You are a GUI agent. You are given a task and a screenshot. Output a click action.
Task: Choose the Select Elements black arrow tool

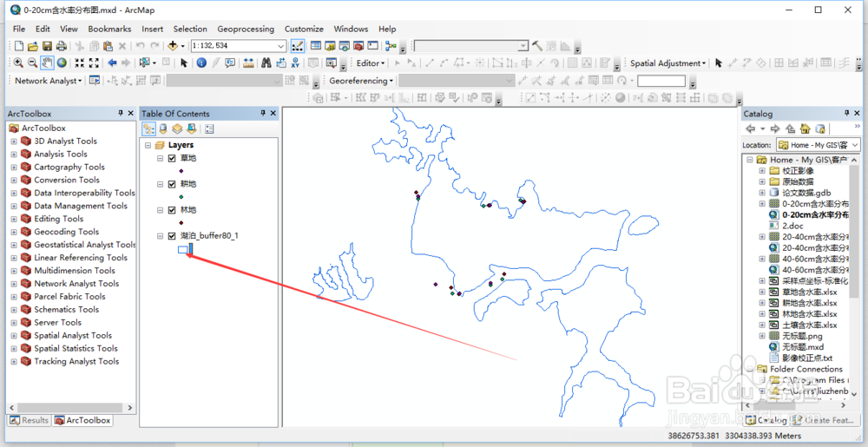pyautogui.click(x=184, y=63)
